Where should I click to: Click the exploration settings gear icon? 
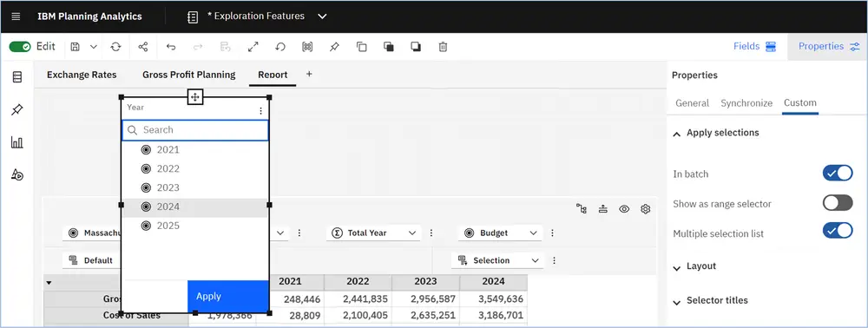645,208
